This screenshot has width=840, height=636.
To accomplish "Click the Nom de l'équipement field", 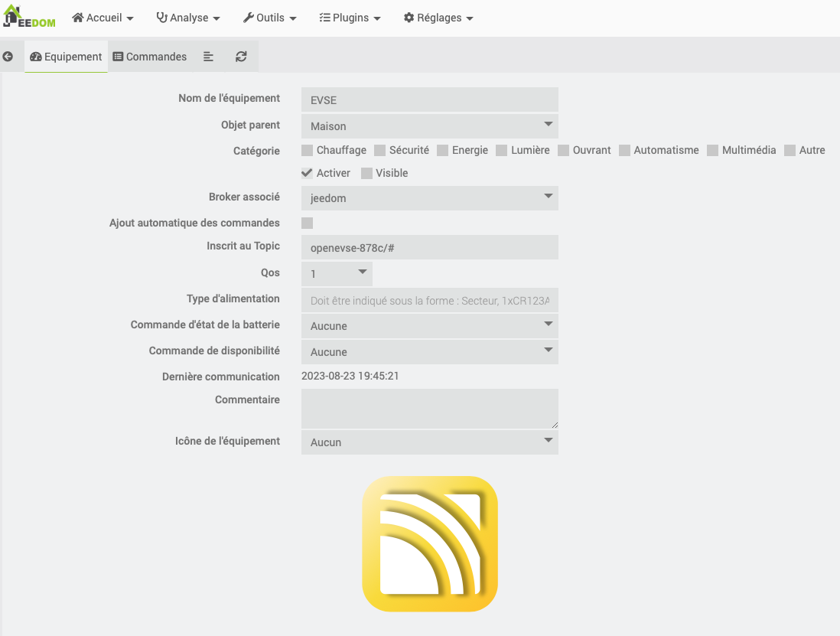I will [x=430, y=100].
